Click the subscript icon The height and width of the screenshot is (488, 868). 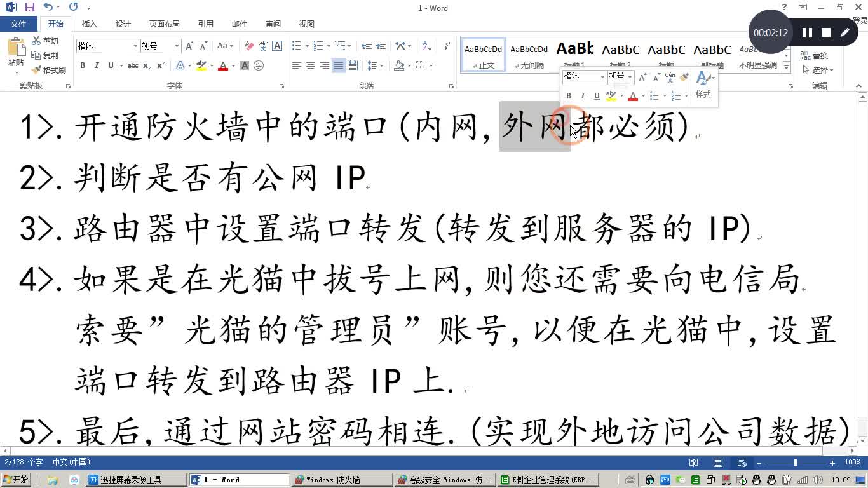click(x=146, y=65)
